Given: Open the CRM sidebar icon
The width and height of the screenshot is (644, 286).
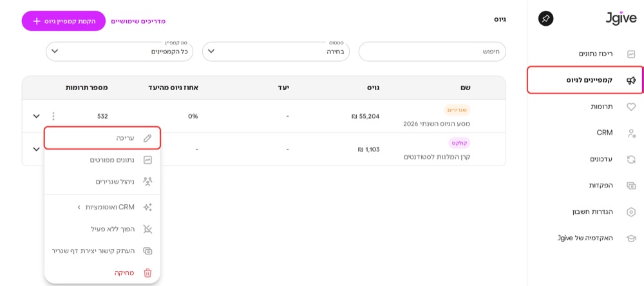Looking at the screenshot, I should (x=631, y=133).
